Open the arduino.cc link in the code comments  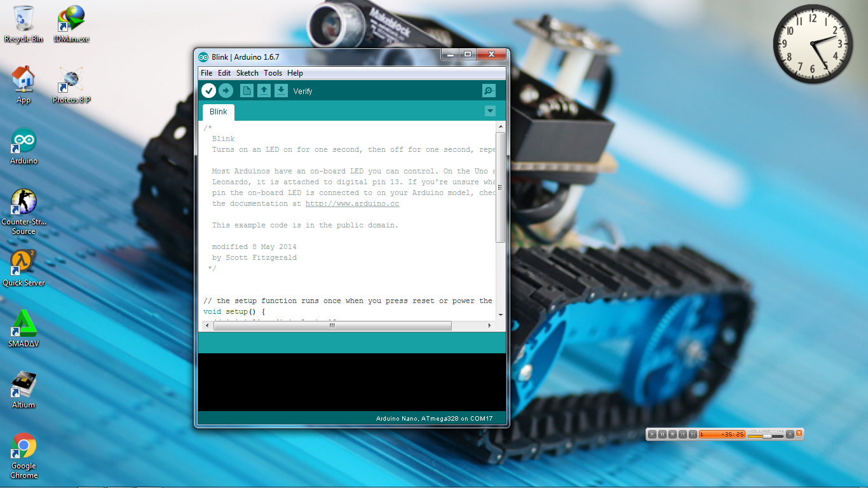[352, 203]
